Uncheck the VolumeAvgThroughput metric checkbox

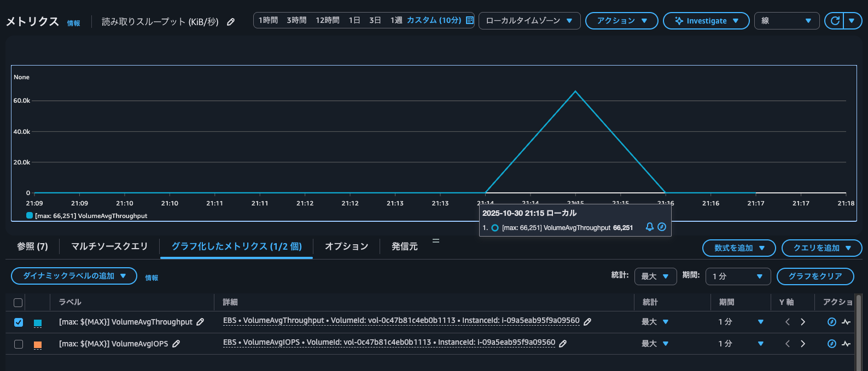click(x=19, y=322)
